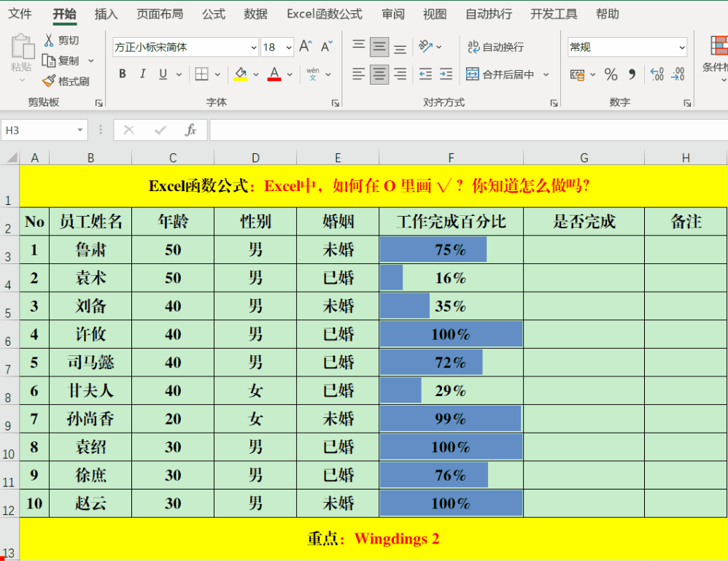
Task: Click inside the formula bar
Action: 468,131
